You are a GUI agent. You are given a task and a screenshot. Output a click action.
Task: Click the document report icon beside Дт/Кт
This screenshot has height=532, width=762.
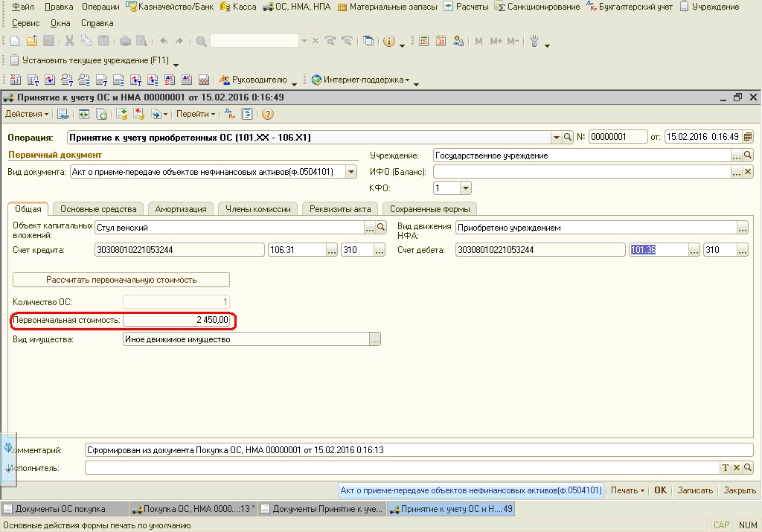(247, 114)
